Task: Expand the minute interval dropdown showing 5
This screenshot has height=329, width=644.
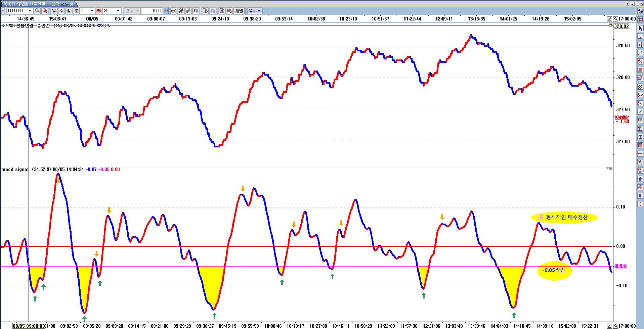Action: tap(92, 11)
